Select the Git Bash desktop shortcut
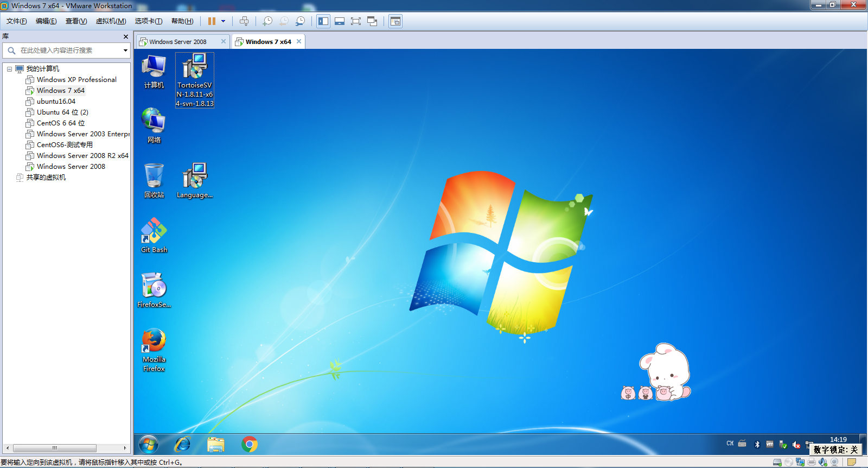The image size is (868, 468). click(x=154, y=236)
